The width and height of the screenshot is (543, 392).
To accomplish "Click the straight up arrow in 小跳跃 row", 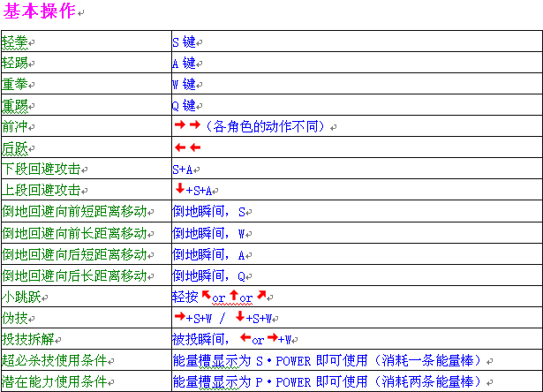I will click(x=235, y=296).
